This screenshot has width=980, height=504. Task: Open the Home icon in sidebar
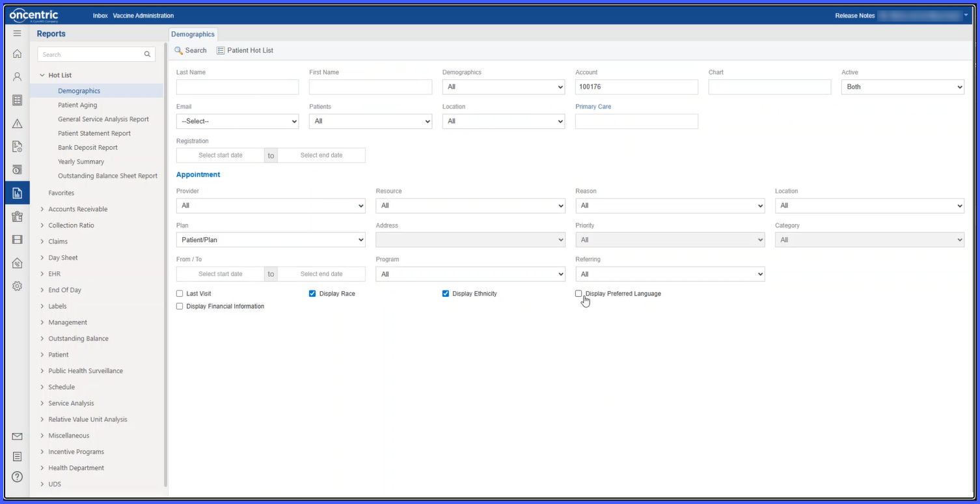(18, 54)
